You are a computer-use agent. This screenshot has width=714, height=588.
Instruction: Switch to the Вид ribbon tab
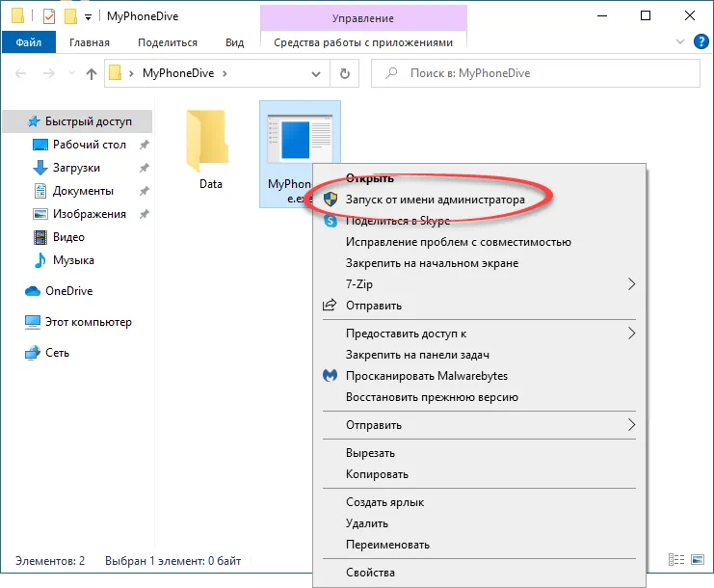tap(234, 42)
